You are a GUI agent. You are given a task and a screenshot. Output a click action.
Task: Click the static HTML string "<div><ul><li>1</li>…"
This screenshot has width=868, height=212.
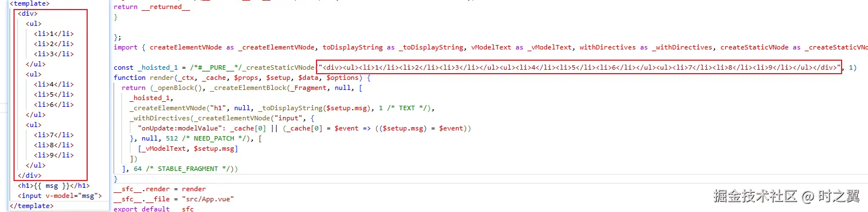tap(579, 67)
